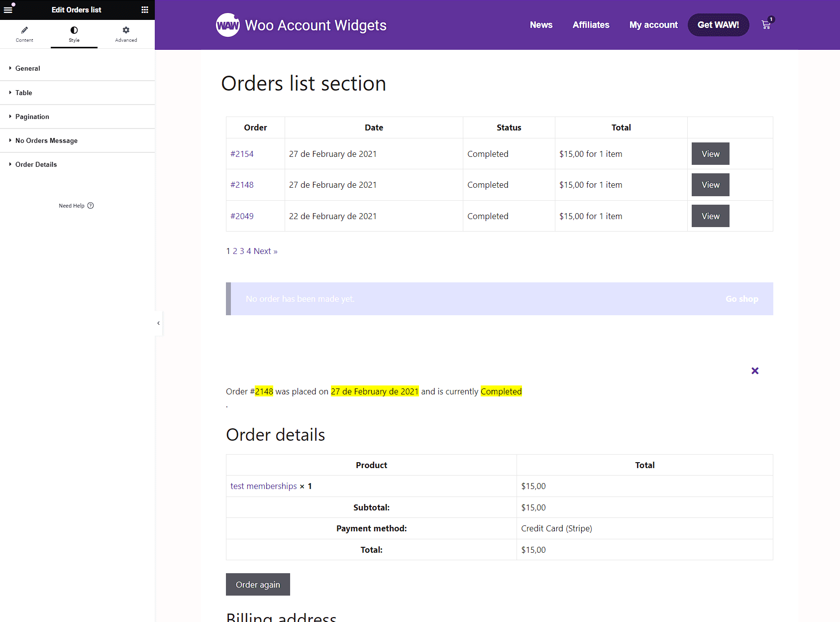Collapse the editor side panel arrow

158,323
